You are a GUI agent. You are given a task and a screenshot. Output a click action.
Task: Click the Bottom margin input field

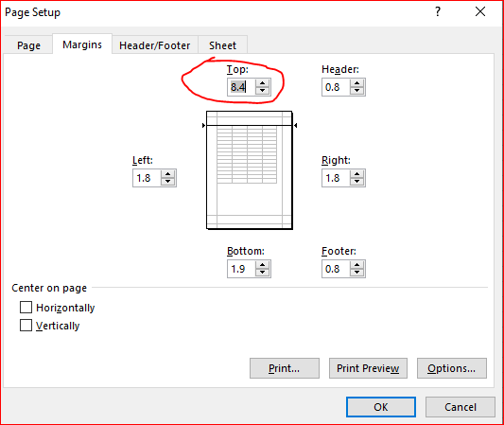tap(241, 269)
